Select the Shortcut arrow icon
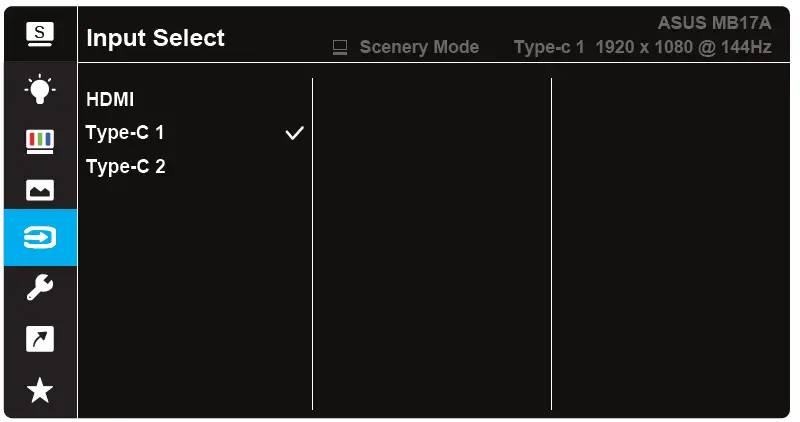Viewport: 800px width, 422px height. (x=40, y=339)
